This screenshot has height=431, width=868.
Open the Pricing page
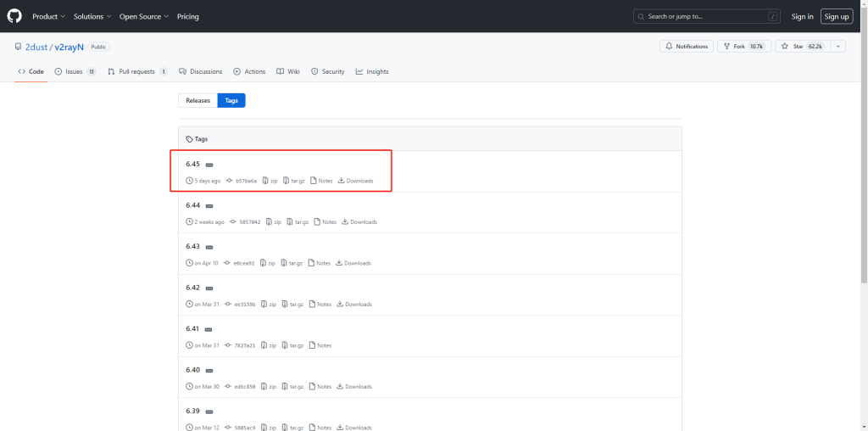pos(187,17)
